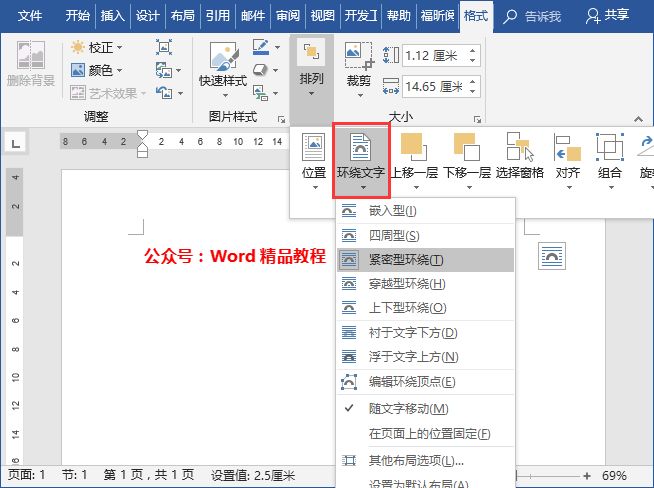The height and width of the screenshot is (488, 654).
Task: Click the first-line indent marker on ruler
Action: [143, 135]
